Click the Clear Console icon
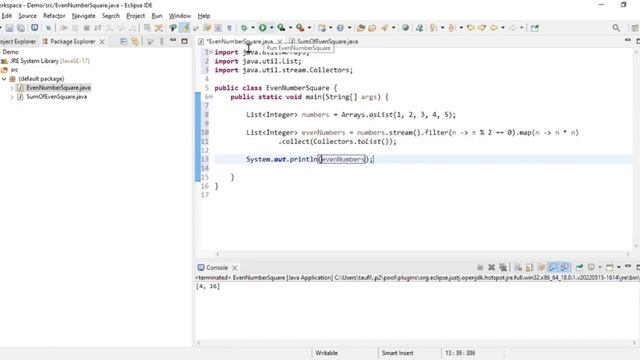 pyautogui.click(x=518, y=267)
